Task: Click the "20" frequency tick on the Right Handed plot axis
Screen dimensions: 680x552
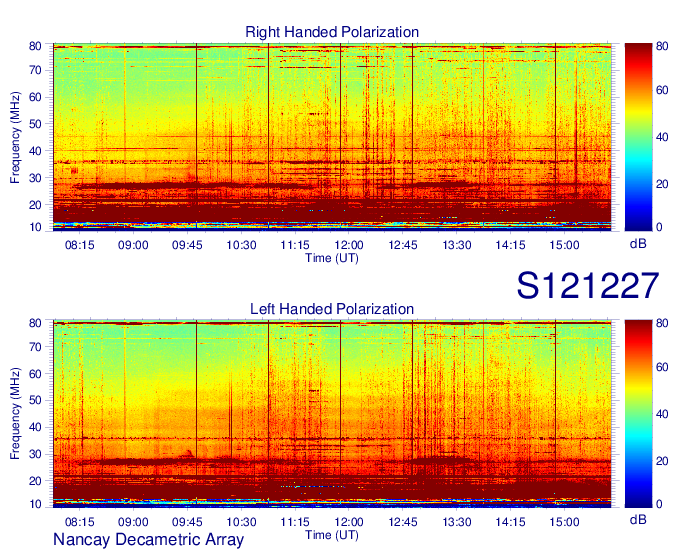Action: click(35, 205)
